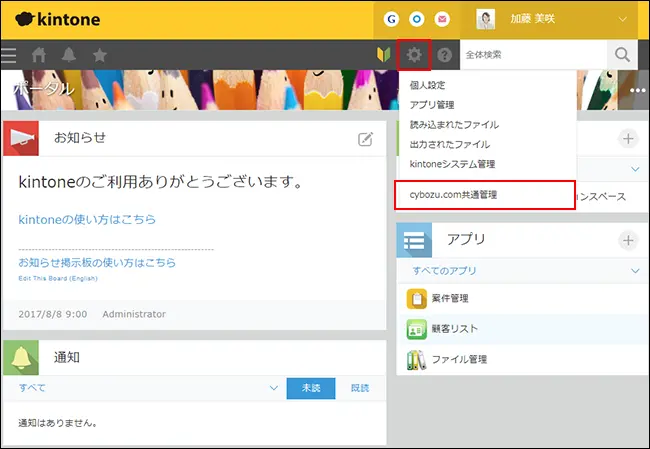Click the settings gear icon
The width and height of the screenshot is (650, 449).
point(413,55)
